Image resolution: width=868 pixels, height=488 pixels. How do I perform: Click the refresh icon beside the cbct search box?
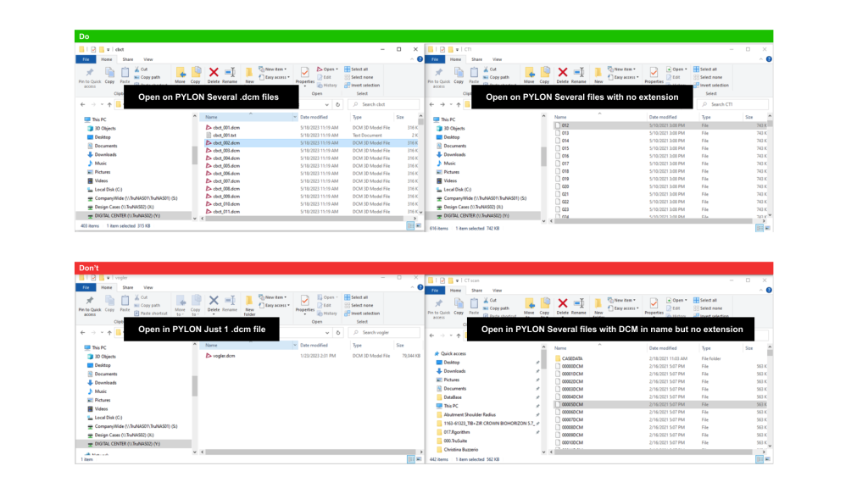[x=338, y=105]
